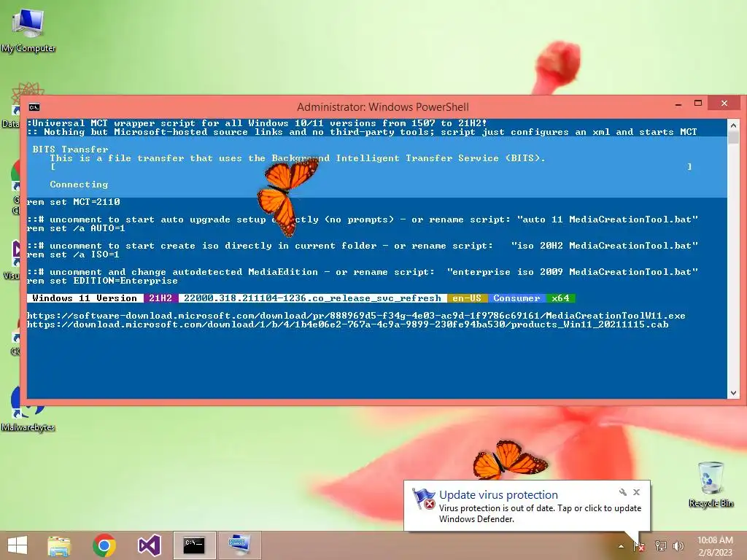Dismiss the virus protection notification

(x=636, y=492)
